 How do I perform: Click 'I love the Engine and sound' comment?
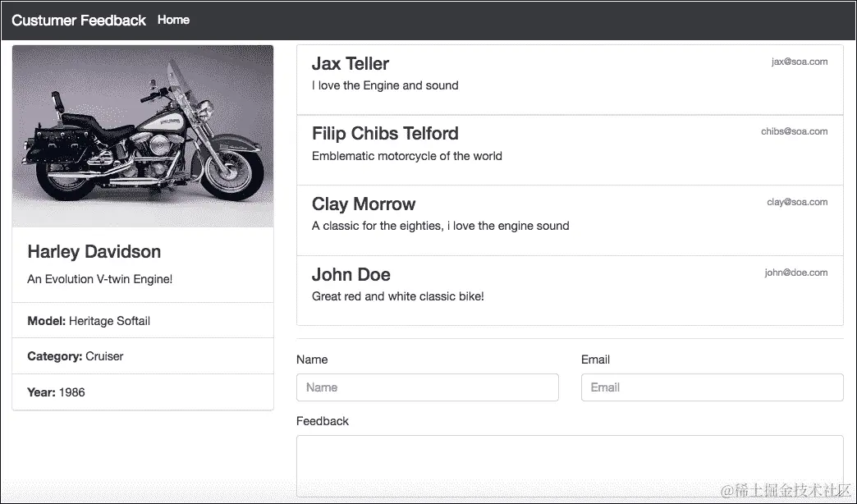click(385, 85)
